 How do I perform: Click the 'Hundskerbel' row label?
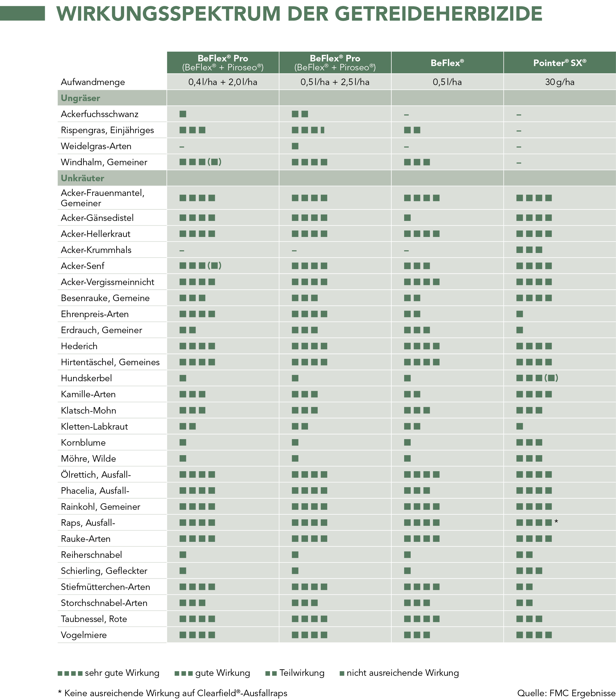86,378
